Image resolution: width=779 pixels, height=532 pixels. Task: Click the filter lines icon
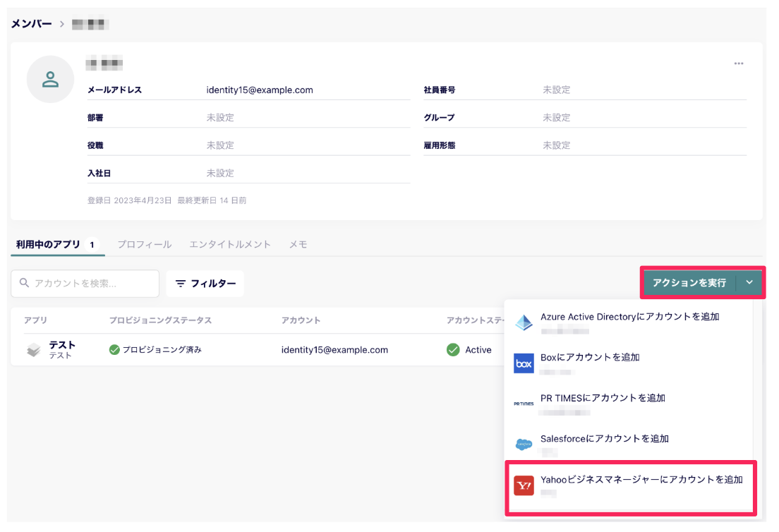181,283
